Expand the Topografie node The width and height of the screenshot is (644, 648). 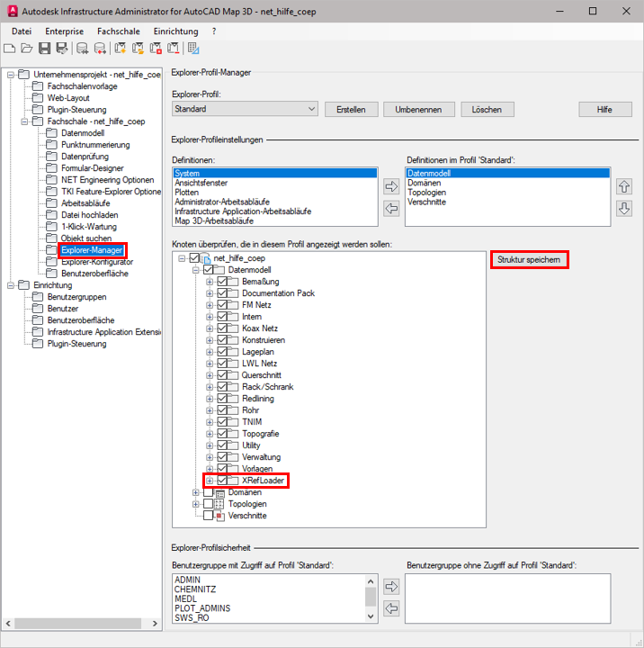(x=210, y=434)
